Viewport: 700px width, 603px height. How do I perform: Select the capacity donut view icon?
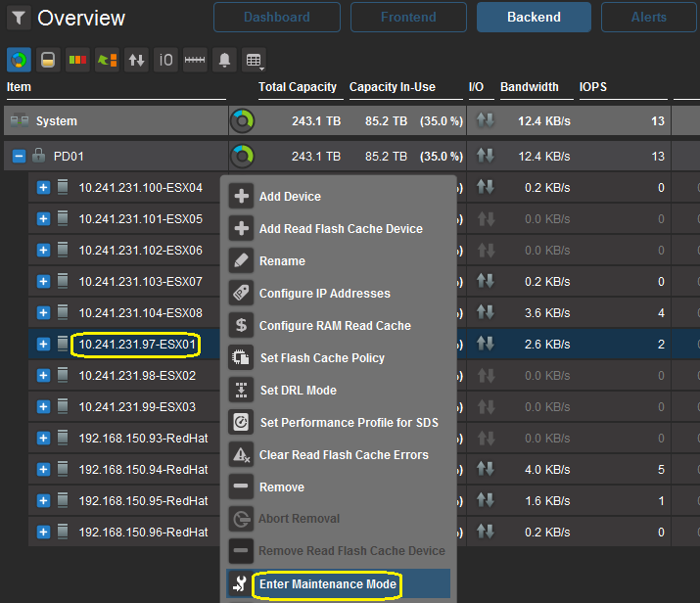point(19,61)
